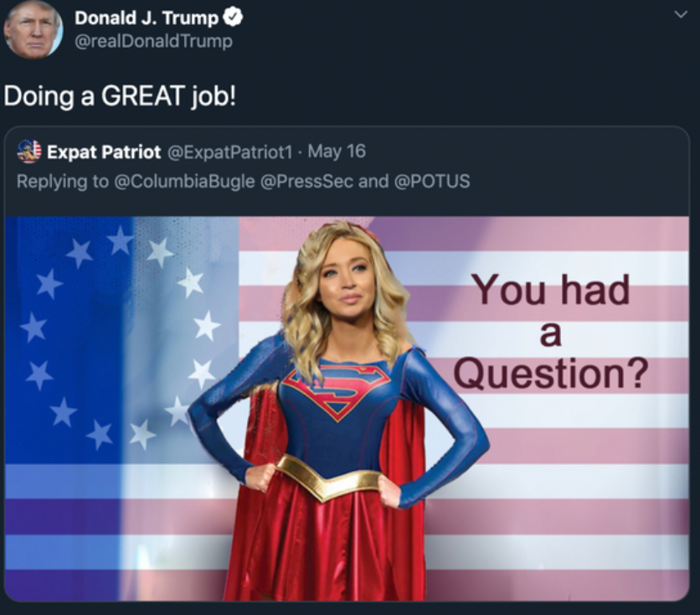Open the @ExpatPatriot1 handle

[x=229, y=152]
